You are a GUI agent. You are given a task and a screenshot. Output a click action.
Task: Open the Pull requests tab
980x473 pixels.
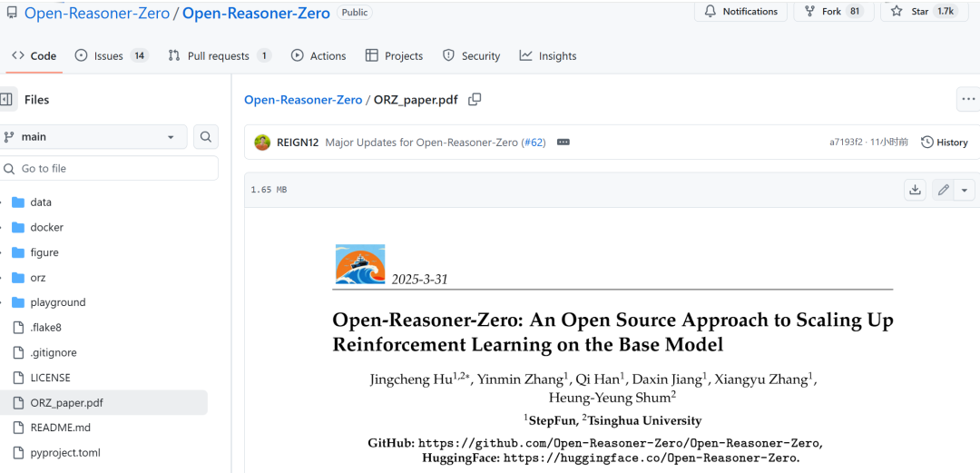pos(220,55)
